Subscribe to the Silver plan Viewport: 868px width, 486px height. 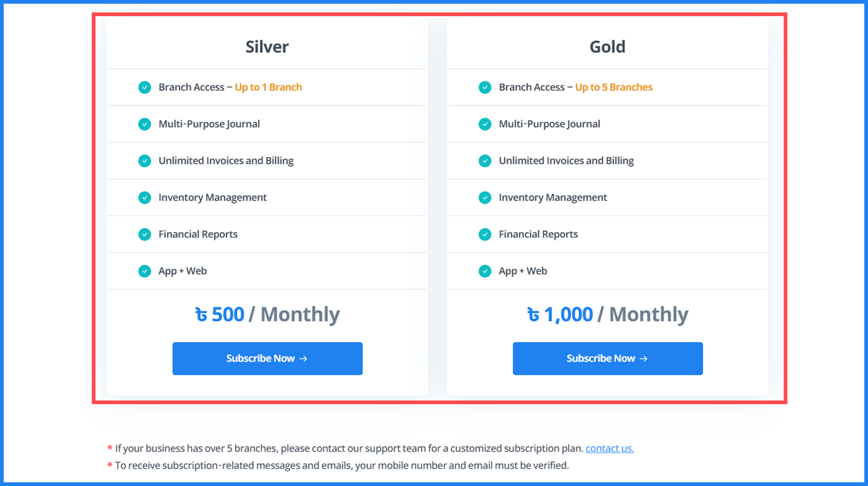pos(267,359)
